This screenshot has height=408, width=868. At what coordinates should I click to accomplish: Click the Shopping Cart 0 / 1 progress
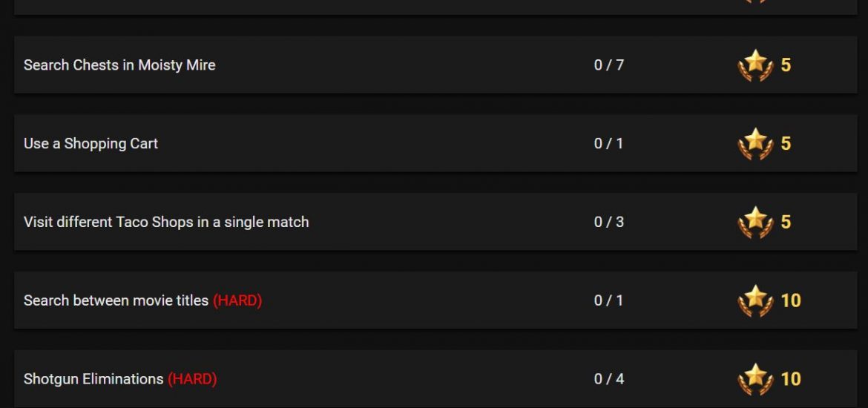(609, 144)
